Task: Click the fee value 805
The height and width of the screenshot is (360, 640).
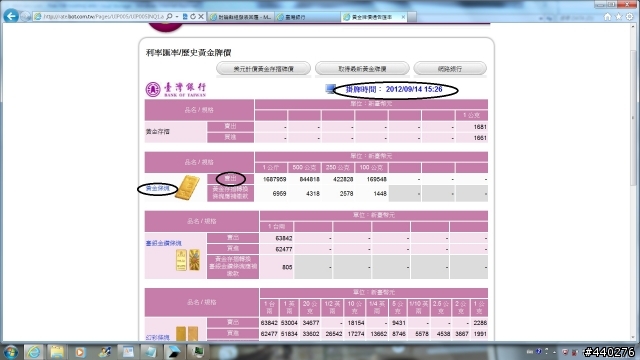Action: point(287,267)
